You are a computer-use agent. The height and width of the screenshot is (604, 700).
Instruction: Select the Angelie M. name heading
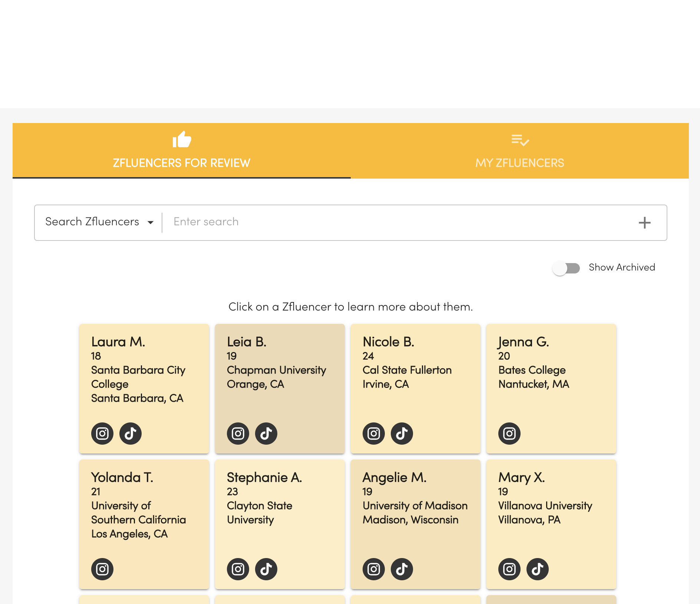[x=394, y=478]
